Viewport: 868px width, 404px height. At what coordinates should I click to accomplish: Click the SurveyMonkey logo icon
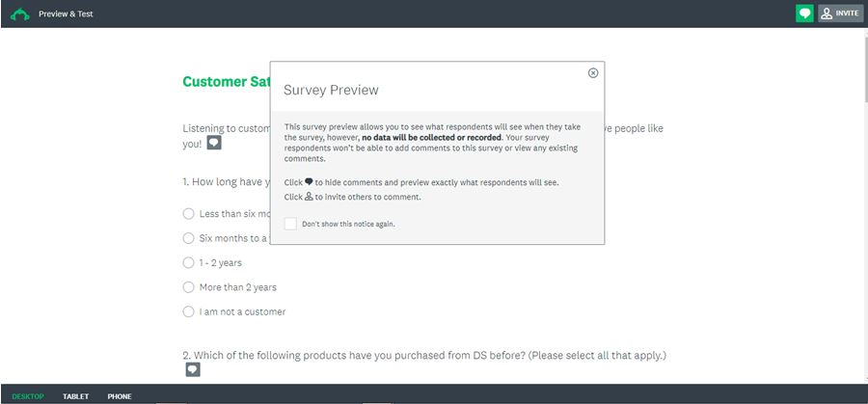tap(20, 13)
